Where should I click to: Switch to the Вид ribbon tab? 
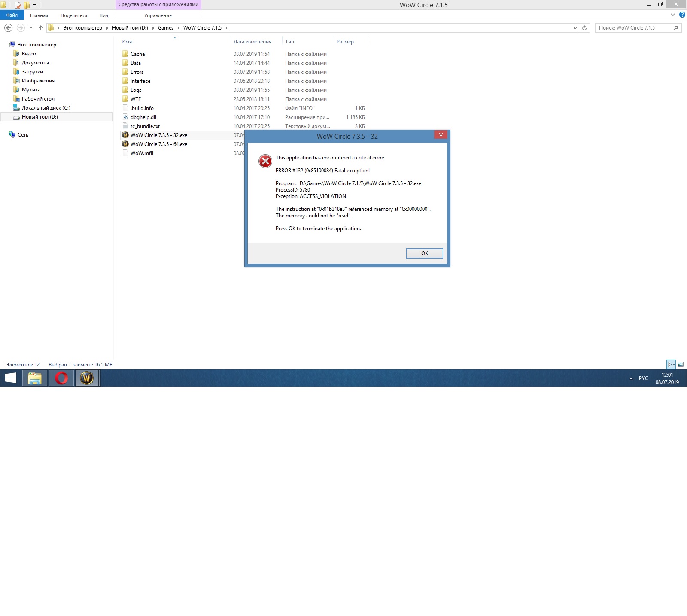click(x=104, y=15)
